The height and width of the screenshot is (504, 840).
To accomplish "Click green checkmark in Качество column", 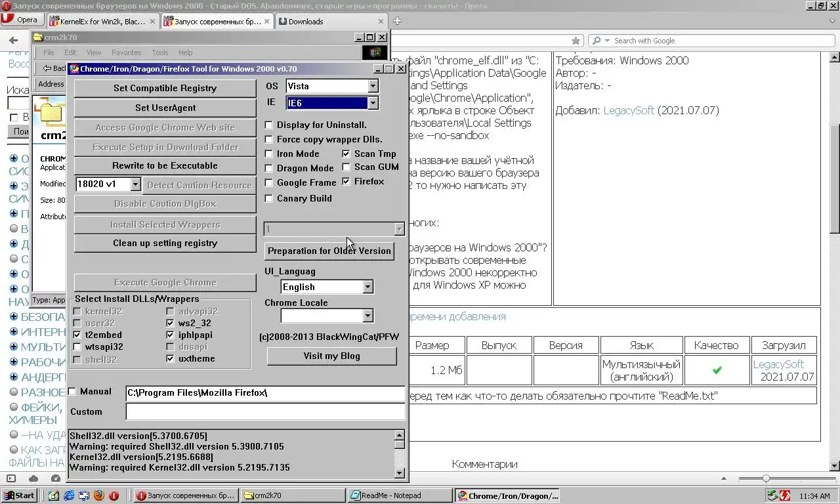I will [x=717, y=370].
